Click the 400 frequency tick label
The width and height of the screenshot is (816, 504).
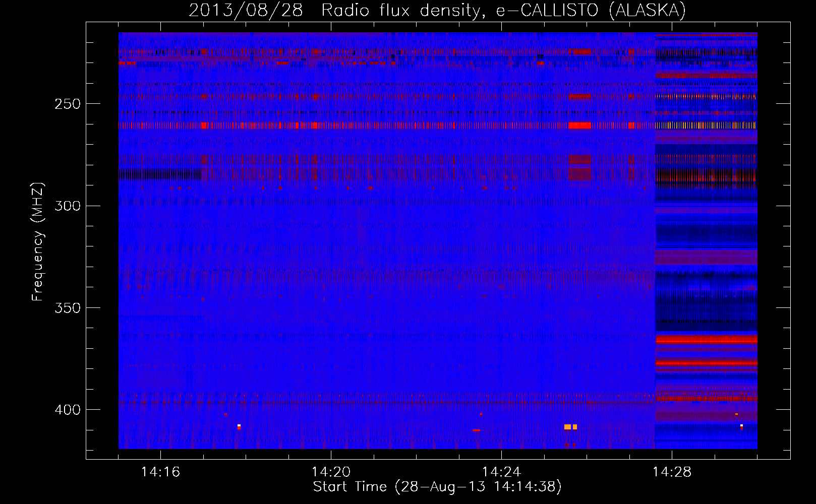(67, 410)
